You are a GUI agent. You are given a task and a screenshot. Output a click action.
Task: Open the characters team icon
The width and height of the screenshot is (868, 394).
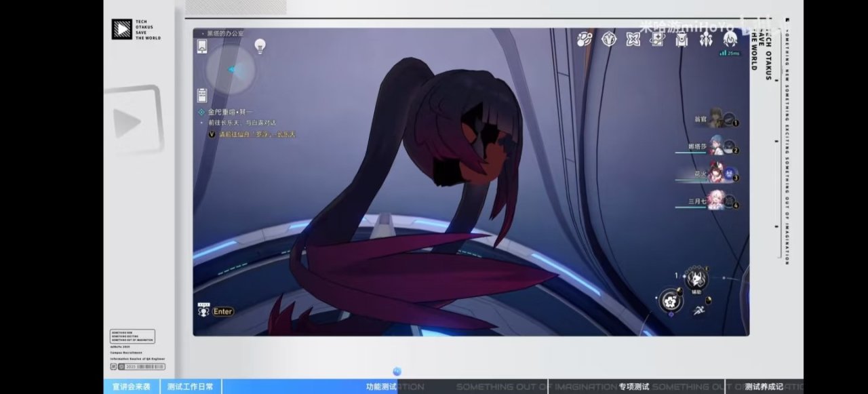706,40
